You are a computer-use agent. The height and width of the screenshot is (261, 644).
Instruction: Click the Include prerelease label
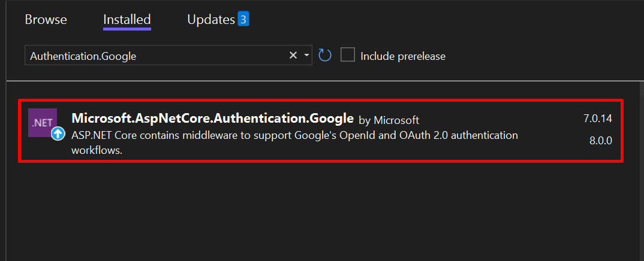click(x=403, y=56)
